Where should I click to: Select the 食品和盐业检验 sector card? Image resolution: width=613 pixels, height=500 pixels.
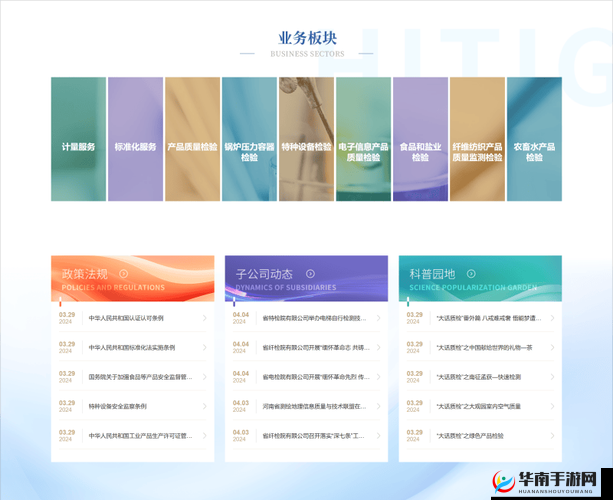[420, 139]
